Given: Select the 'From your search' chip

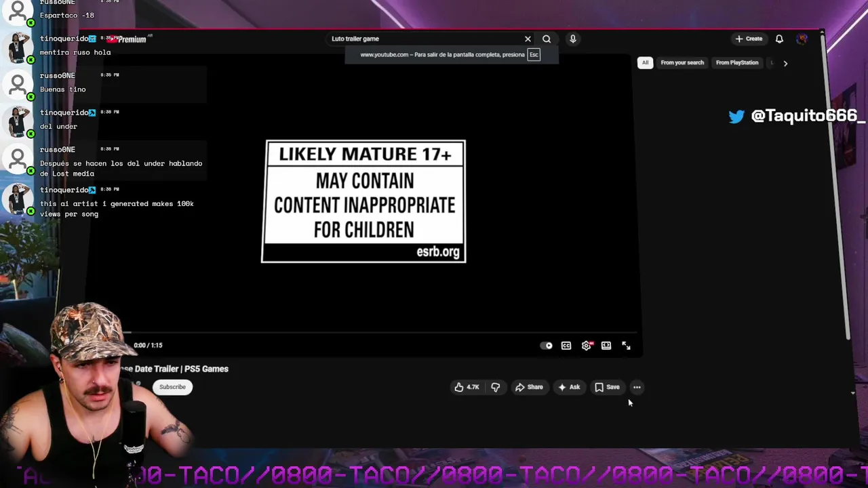Looking at the screenshot, I should tap(682, 62).
